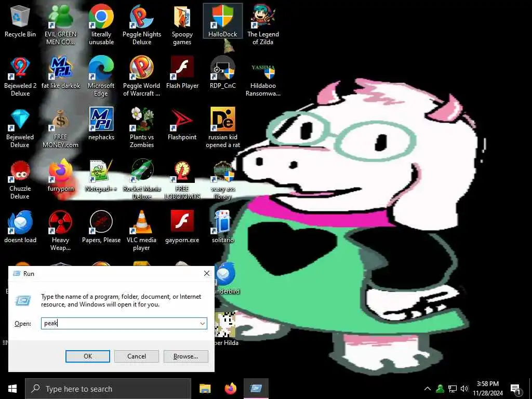Select the Run taskbar button
This screenshot has width=532, height=399.
(256, 389)
